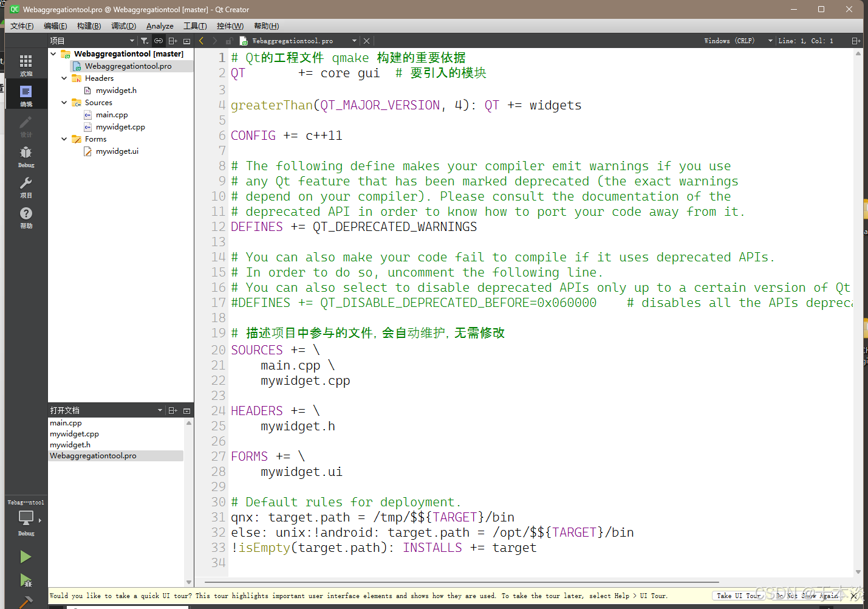Open the Projects (项目) mode with the wrench

(26, 187)
